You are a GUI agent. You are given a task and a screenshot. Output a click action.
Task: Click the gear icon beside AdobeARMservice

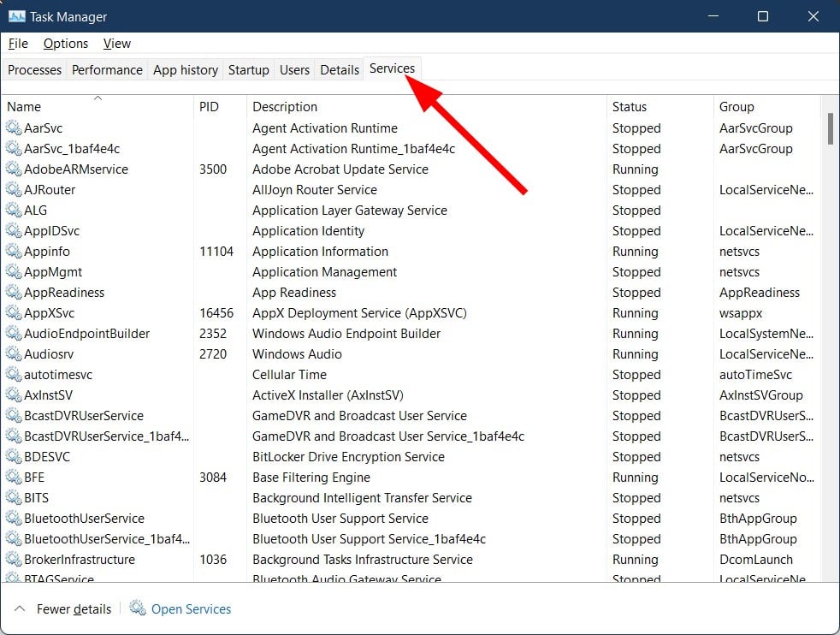pyautogui.click(x=14, y=169)
